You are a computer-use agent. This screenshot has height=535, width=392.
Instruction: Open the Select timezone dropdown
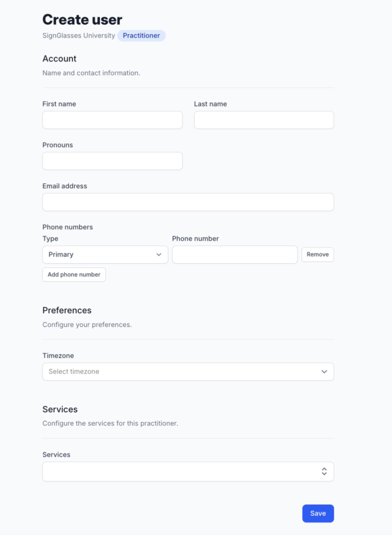(x=188, y=372)
